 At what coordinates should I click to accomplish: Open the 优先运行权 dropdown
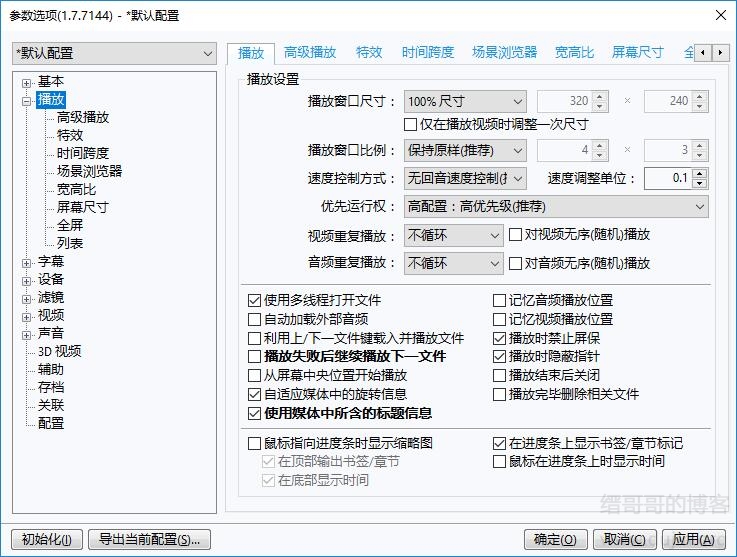(x=556, y=207)
